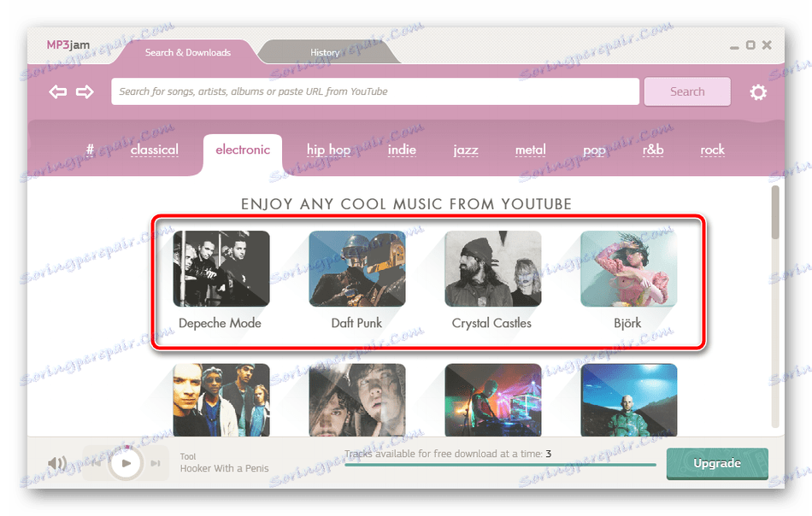
Task: Go forward with the right arrow icon
Action: (85, 92)
